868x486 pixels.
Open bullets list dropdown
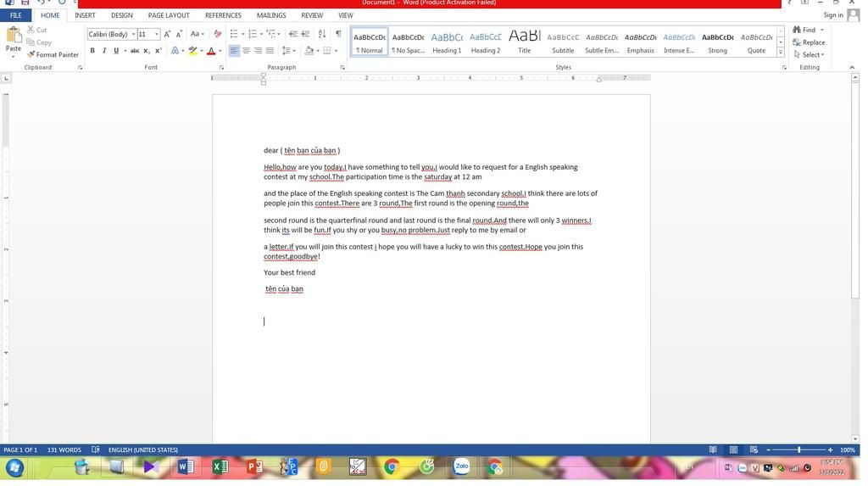tap(243, 35)
